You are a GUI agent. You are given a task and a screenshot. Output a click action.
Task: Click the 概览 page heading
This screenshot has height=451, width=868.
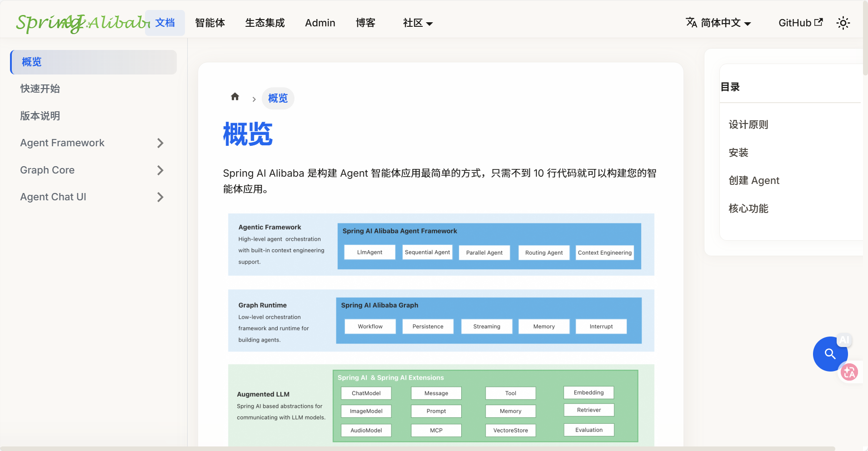point(248,134)
